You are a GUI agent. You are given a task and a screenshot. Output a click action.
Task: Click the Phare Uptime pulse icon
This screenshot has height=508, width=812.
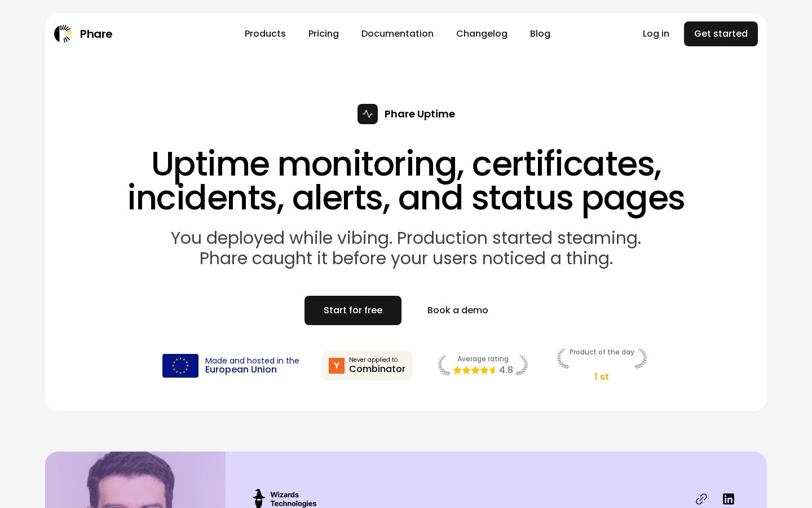pyautogui.click(x=368, y=114)
